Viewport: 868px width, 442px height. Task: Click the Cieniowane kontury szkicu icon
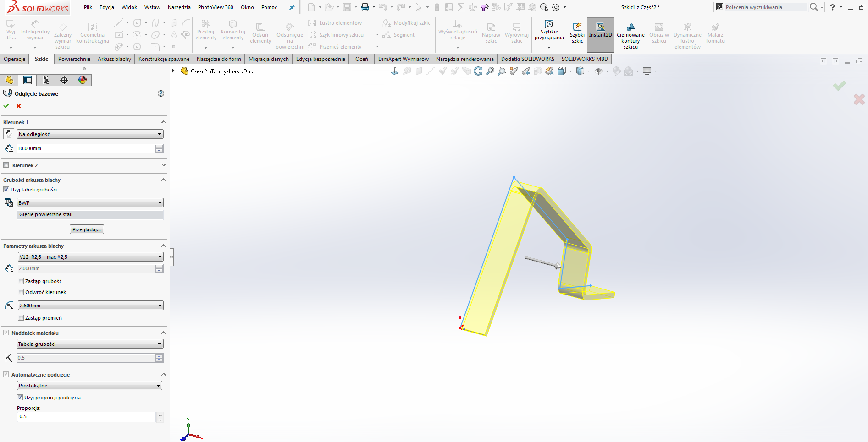pyautogui.click(x=630, y=34)
